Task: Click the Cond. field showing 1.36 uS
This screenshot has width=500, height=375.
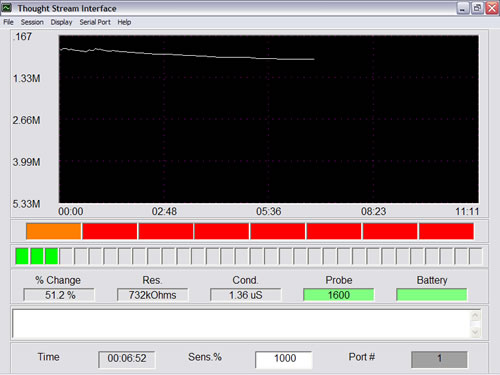Action: click(246, 295)
